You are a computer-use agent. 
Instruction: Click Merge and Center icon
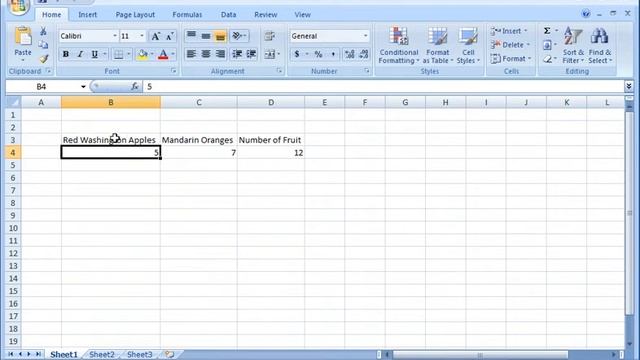[x=269, y=54]
